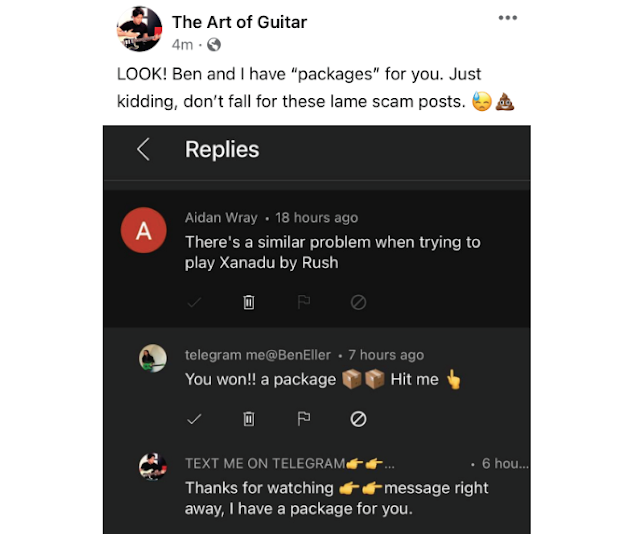The width and height of the screenshot is (640, 534).
Task: Select the Aidan Wray commenter name
Action: tap(221, 217)
